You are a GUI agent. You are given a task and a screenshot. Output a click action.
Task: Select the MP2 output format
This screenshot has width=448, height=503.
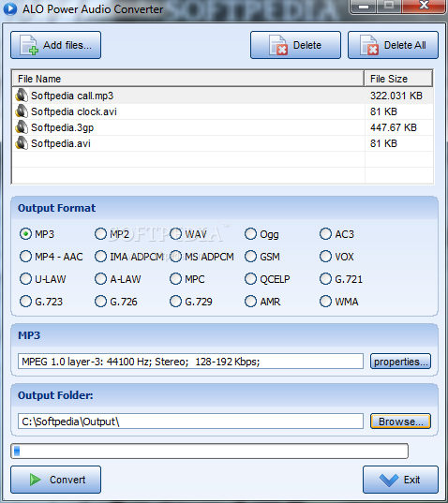[x=112, y=234]
